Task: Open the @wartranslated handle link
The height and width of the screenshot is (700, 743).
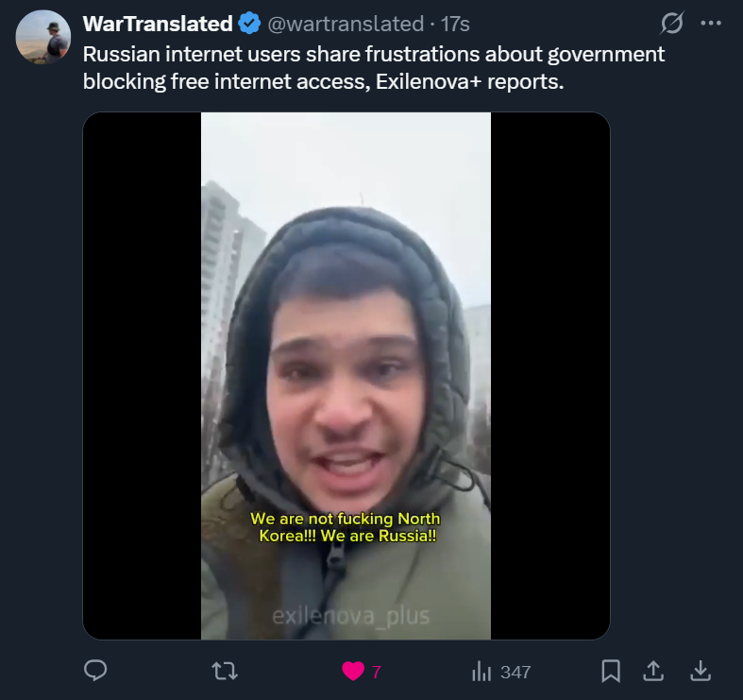Action: [346, 24]
